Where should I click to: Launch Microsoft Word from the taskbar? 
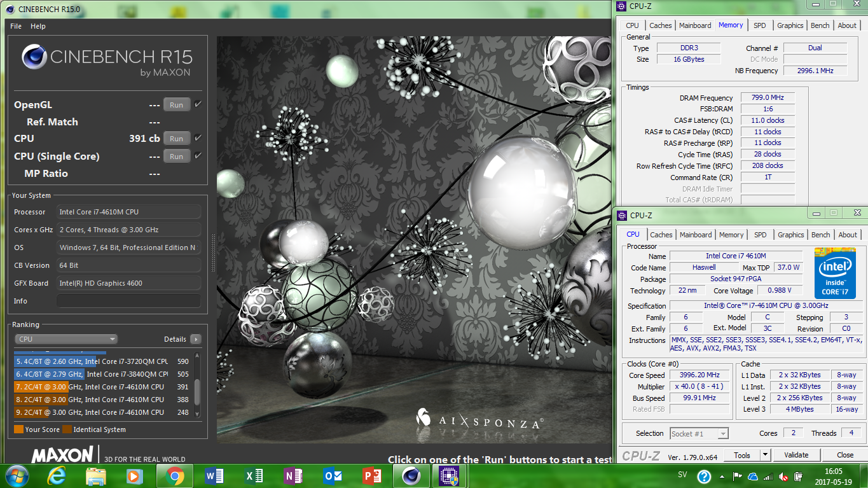coord(214,476)
